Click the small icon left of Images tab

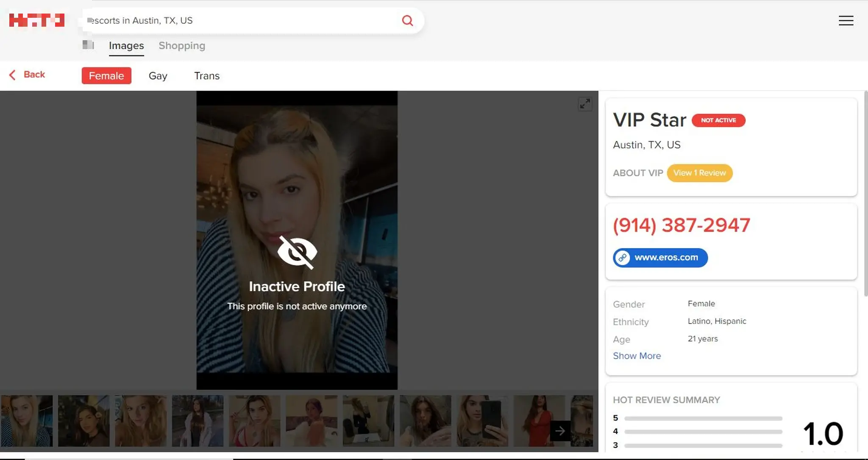click(x=88, y=45)
